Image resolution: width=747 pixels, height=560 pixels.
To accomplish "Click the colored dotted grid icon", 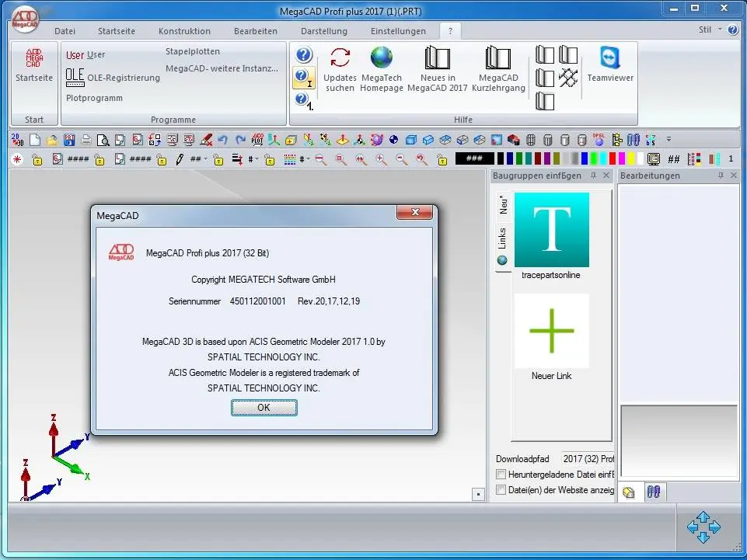I will pyautogui.click(x=290, y=159).
